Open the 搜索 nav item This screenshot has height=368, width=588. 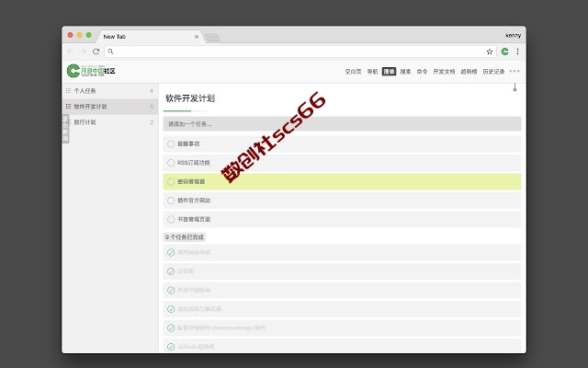click(x=405, y=72)
